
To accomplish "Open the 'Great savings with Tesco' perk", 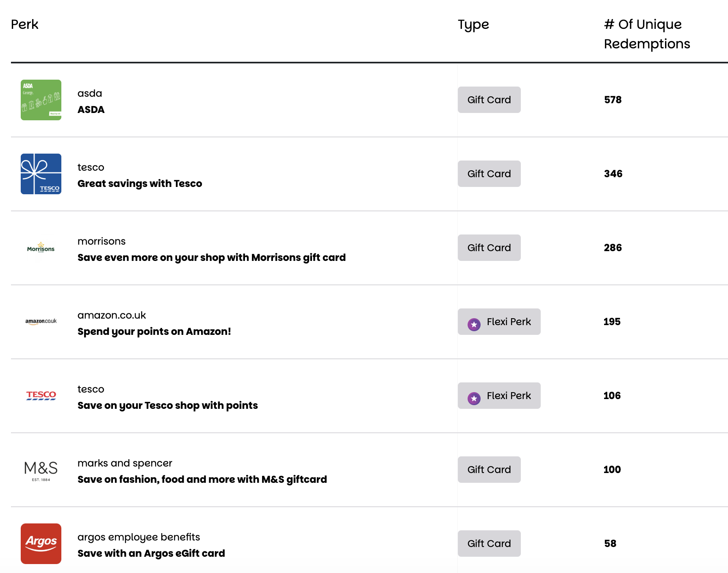I will tap(140, 184).
